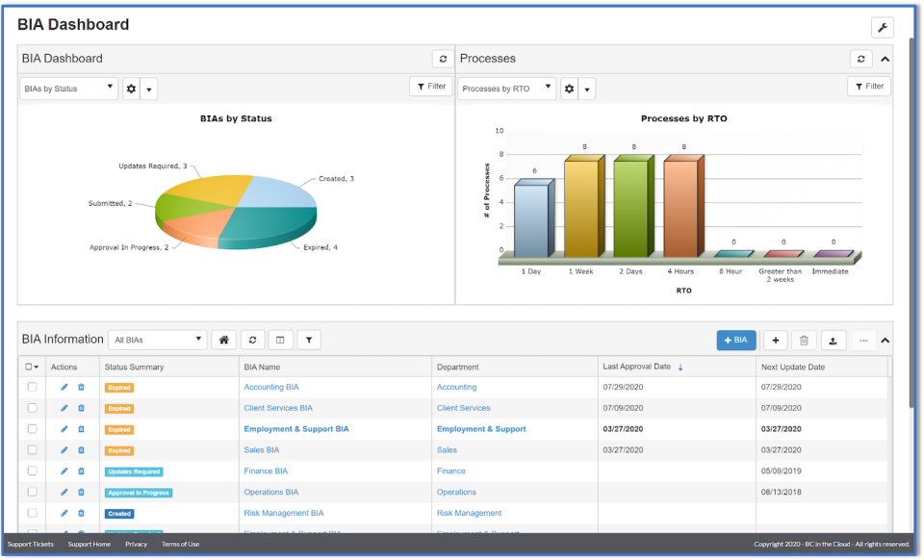
Task: Open Terms of Use in the footer
Action: pos(180,544)
